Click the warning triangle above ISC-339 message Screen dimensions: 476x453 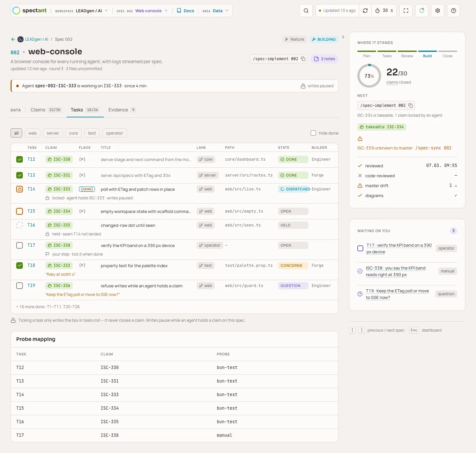(360, 139)
